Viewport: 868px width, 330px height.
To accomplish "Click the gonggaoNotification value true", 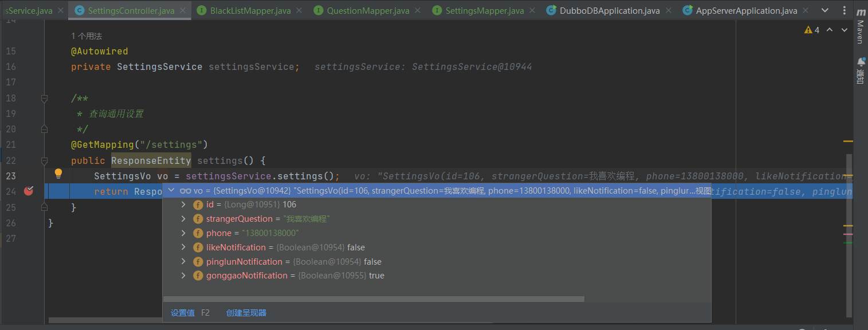I will click(x=376, y=276).
